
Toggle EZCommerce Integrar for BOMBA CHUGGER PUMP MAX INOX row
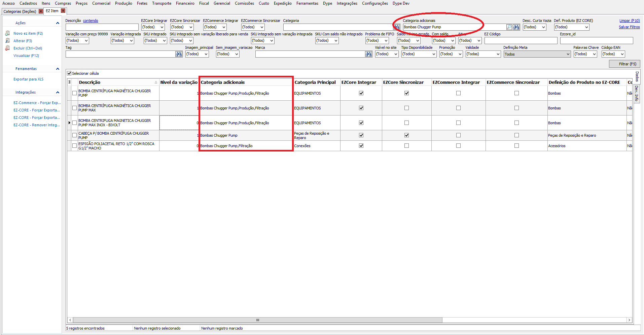pyautogui.click(x=458, y=123)
